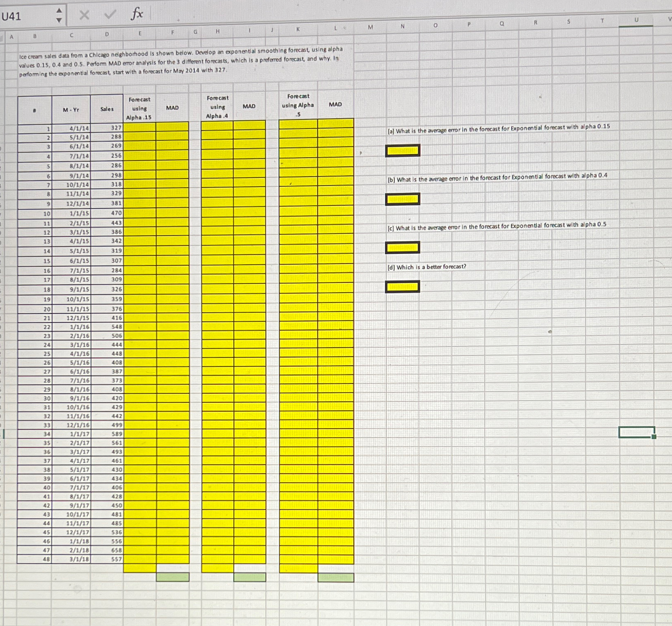This screenshot has height=626, width=672.
Task: Select the column R header
Action: [535, 23]
